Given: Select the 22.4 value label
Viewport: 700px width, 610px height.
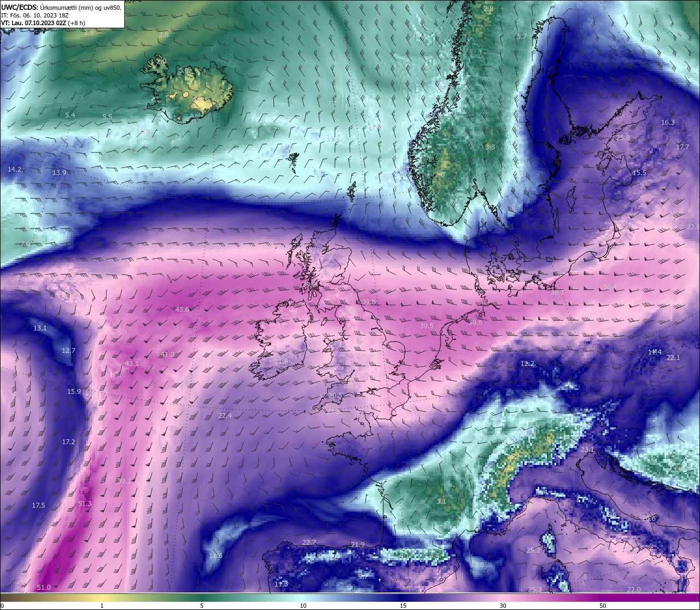Looking at the screenshot, I should click(x=225, y=416).
